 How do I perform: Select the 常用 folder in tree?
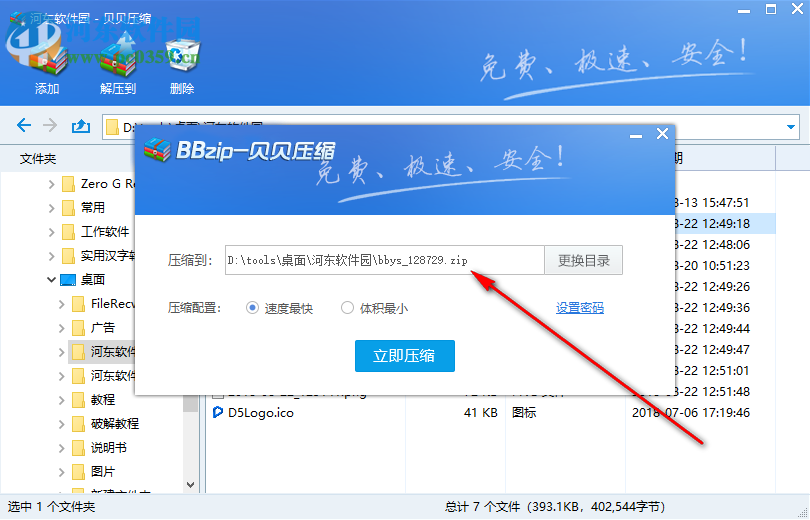(x=93, y=208)
